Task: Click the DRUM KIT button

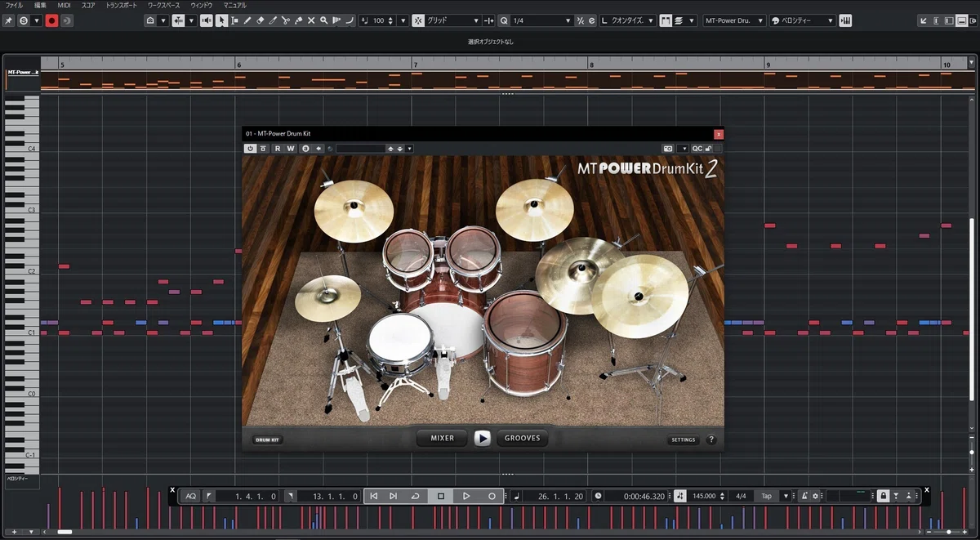Action: (267, 440)
